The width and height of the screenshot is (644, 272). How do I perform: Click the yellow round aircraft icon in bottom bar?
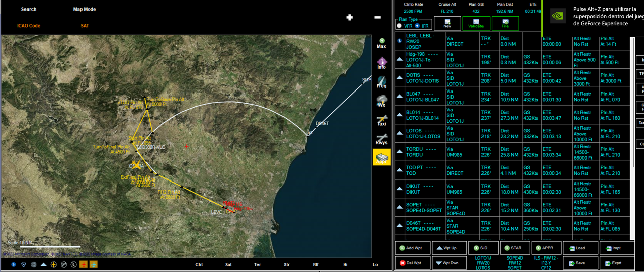[54, 264]
